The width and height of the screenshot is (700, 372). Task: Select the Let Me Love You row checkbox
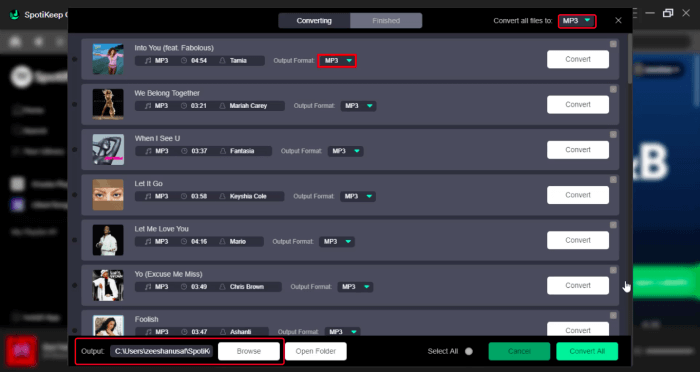click(x=75, y=240)
